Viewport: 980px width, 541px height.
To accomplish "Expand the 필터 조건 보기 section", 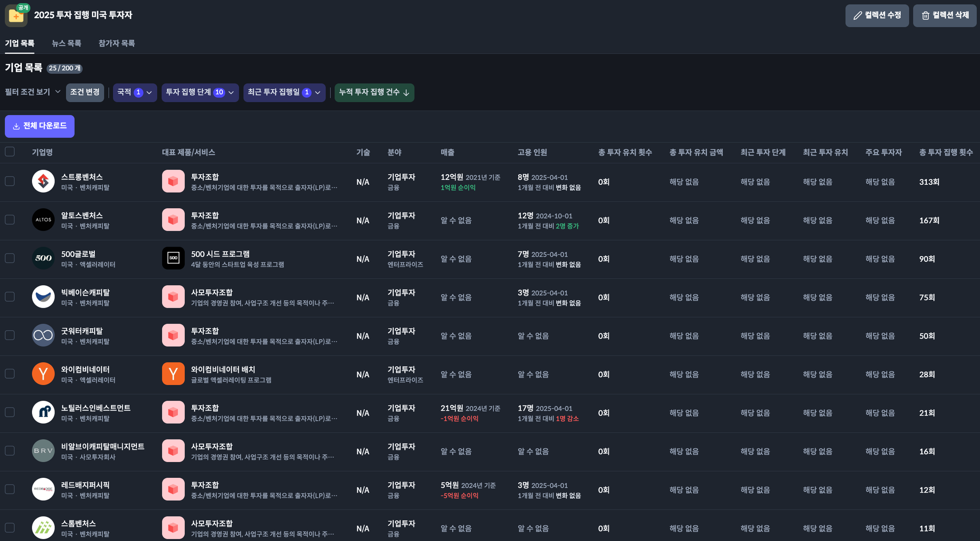I will pyautogui.click(x=33, y=92).
